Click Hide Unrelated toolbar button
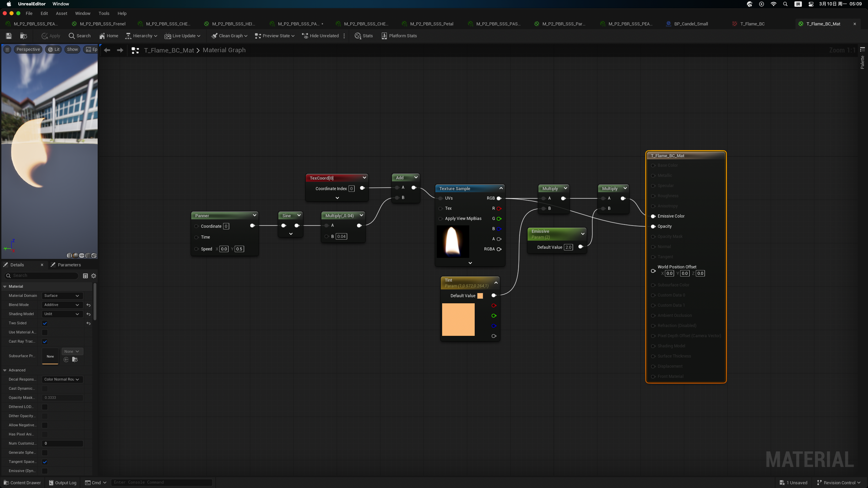Image resolution: width=868 pixels, height=488 pixels. click(x=320, y=36)
